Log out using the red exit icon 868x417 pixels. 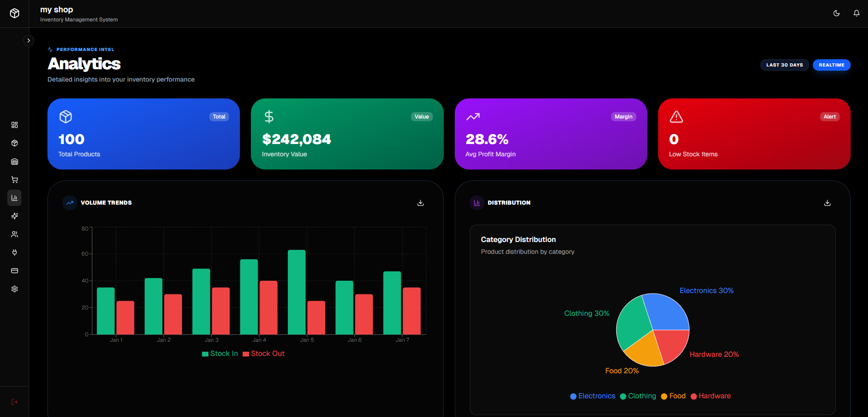coord(14,402)
